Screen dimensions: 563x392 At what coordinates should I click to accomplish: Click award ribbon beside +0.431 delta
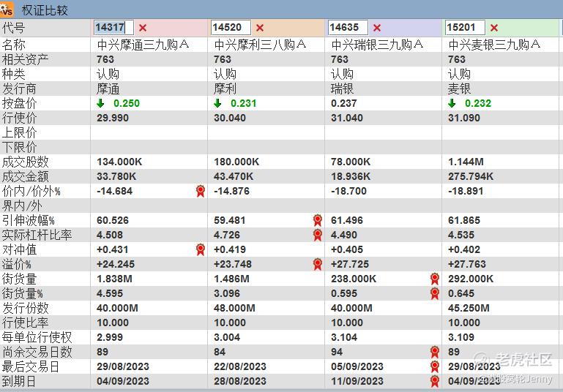[201, 249]
